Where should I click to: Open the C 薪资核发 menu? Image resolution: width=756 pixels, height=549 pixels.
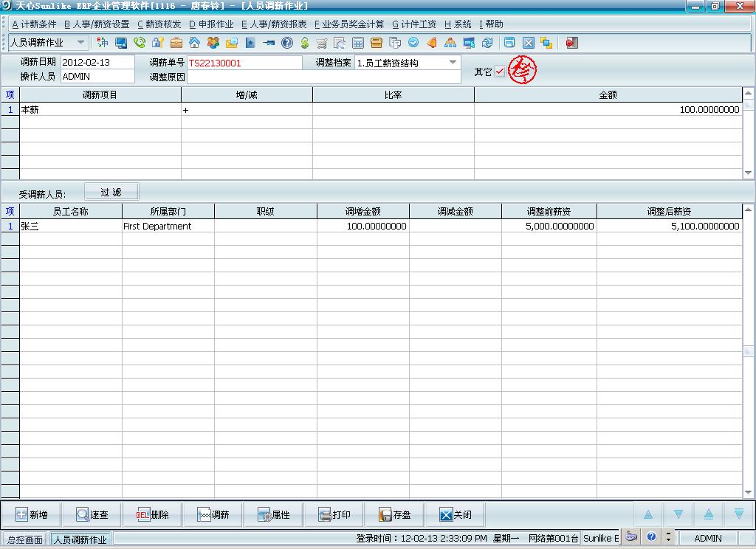point(159,24)
